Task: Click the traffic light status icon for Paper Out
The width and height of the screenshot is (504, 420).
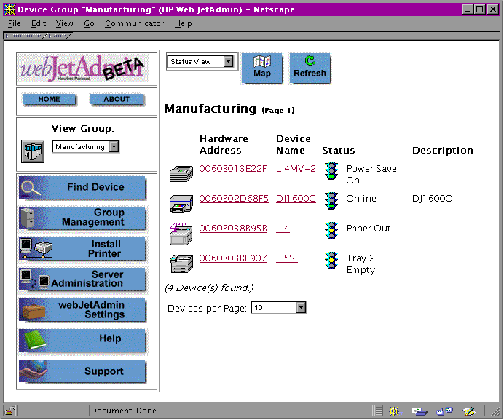Action: click(x=331, y=230)
